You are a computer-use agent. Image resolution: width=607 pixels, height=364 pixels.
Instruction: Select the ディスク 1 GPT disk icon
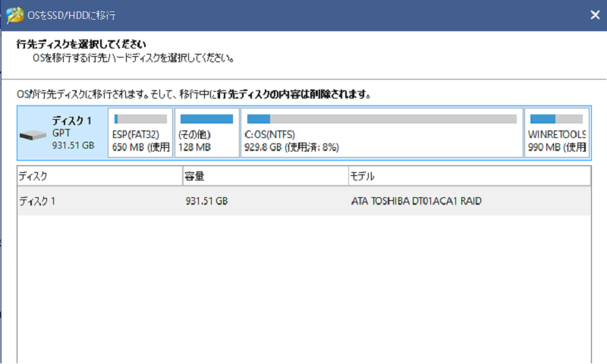[33, 136]
